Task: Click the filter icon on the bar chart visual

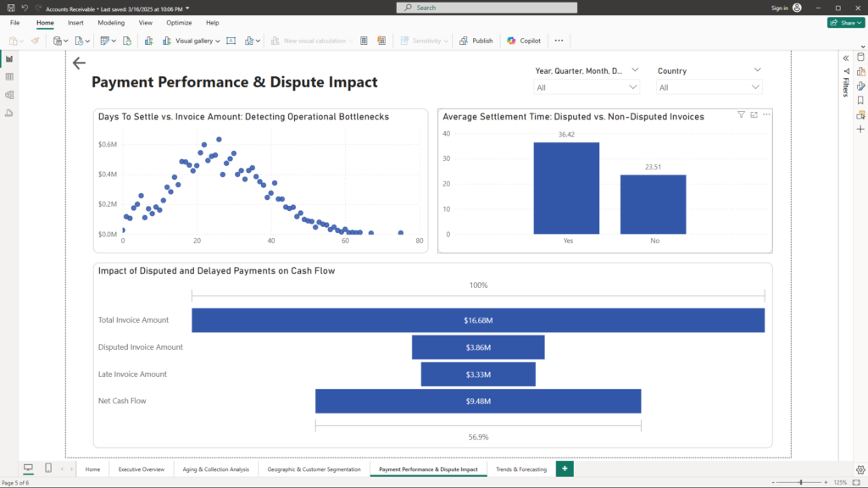Action: click(x=741, y=114)
